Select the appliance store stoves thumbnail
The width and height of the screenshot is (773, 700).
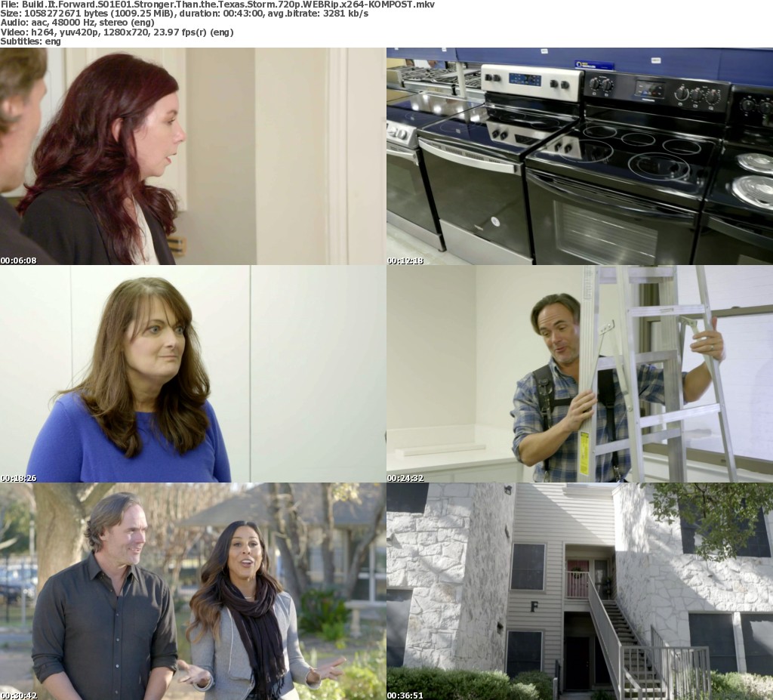click(580, 156)
